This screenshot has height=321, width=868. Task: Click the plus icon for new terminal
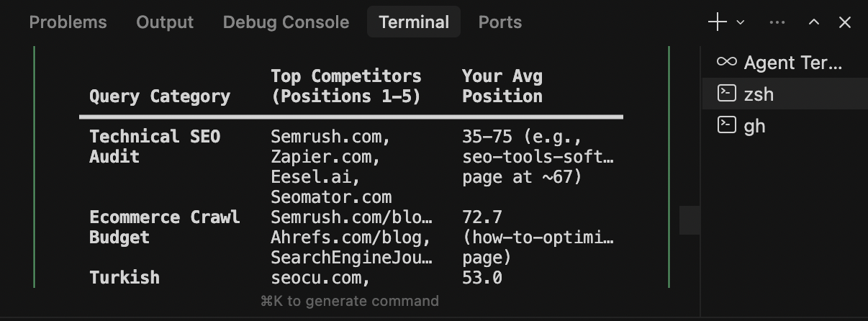pos(718,22)
